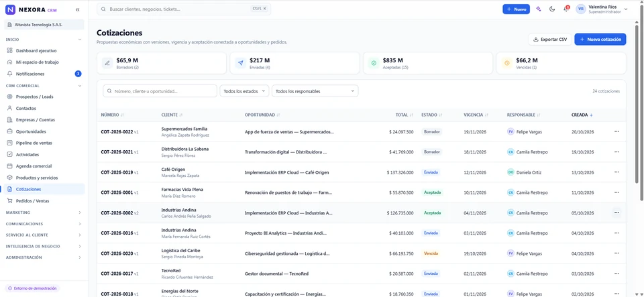Open actions menu for COT-2026-0022
644x297 pixels.
(x=616, y=131)
